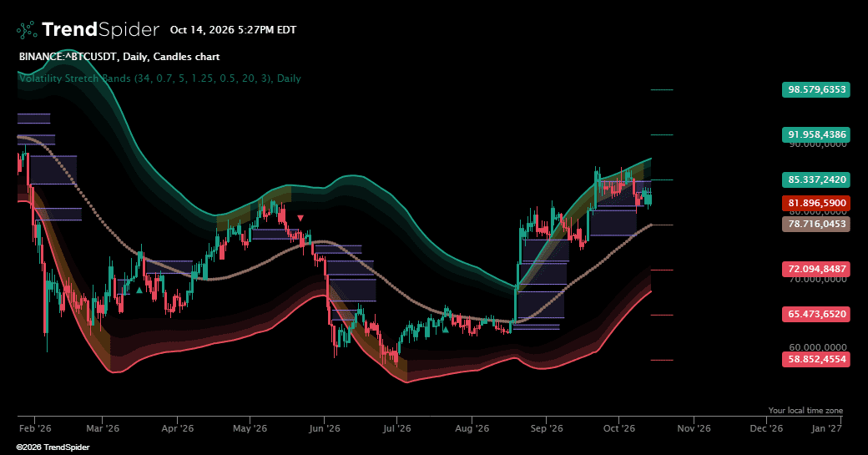Click the Aug '26 date axis label
The height and width of the screenshot is (455, 868).
tap(472, 428)
